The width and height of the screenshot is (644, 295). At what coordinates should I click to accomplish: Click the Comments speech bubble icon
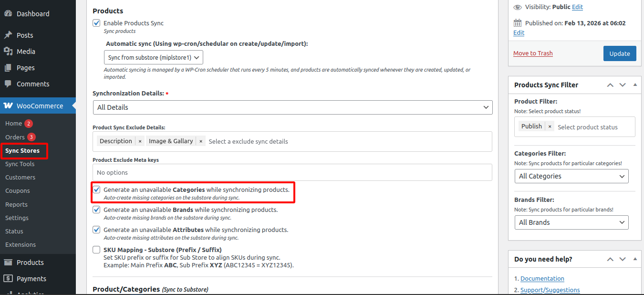pos(8,84)
